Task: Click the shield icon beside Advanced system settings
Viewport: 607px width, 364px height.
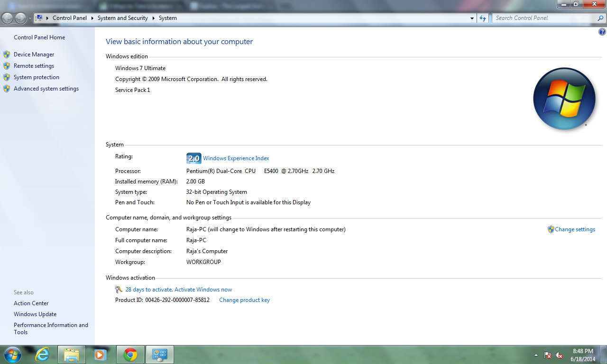Action: coord(7,89)
